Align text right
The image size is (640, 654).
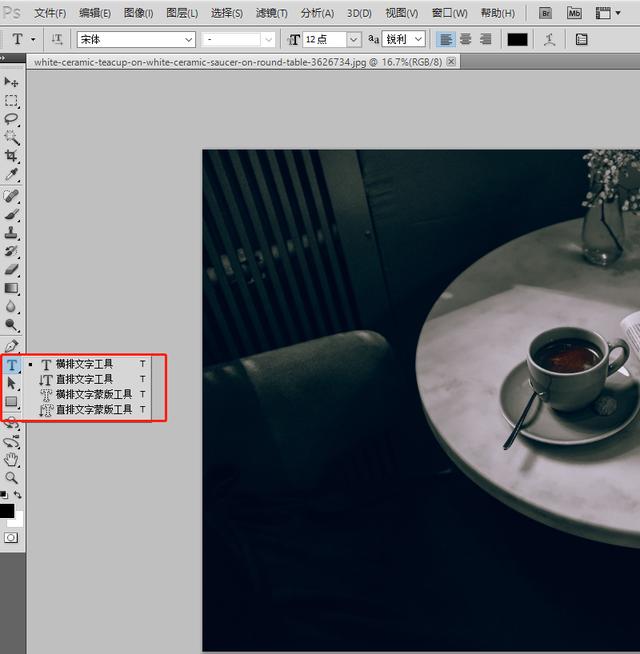click(x=485, y=40)
